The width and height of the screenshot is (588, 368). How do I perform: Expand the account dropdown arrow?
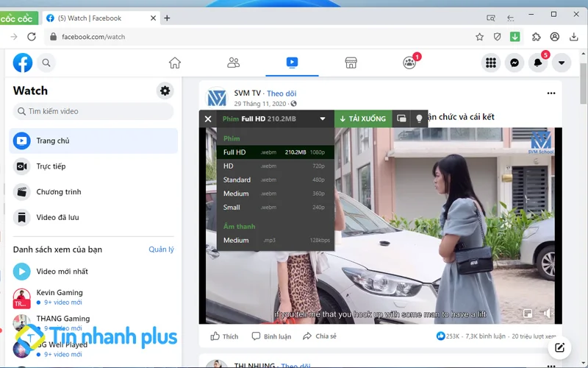(562, 63)
